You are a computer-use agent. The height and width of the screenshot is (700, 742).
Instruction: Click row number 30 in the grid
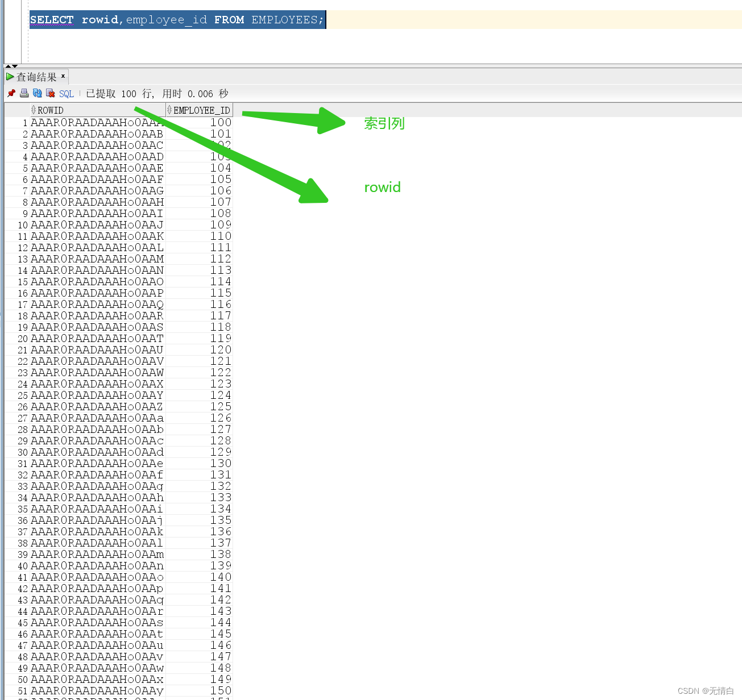click(x=17, y=452)
